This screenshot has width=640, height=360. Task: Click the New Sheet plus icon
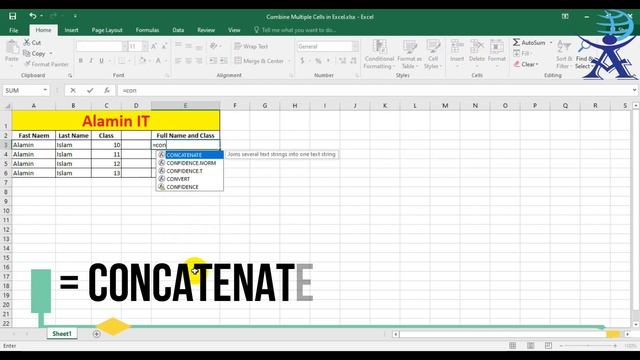pyautogui.click(x=96, y=334)
